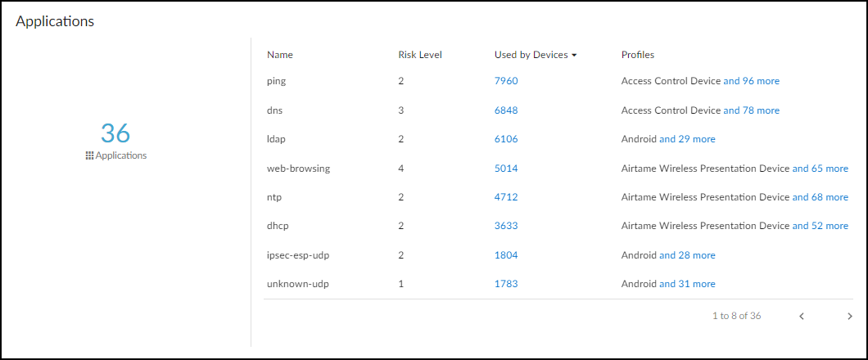Screen dimensions: 868x360
Task: Show 'and 31 more' profiles for unknown-udp
Action: coord(687,284)
